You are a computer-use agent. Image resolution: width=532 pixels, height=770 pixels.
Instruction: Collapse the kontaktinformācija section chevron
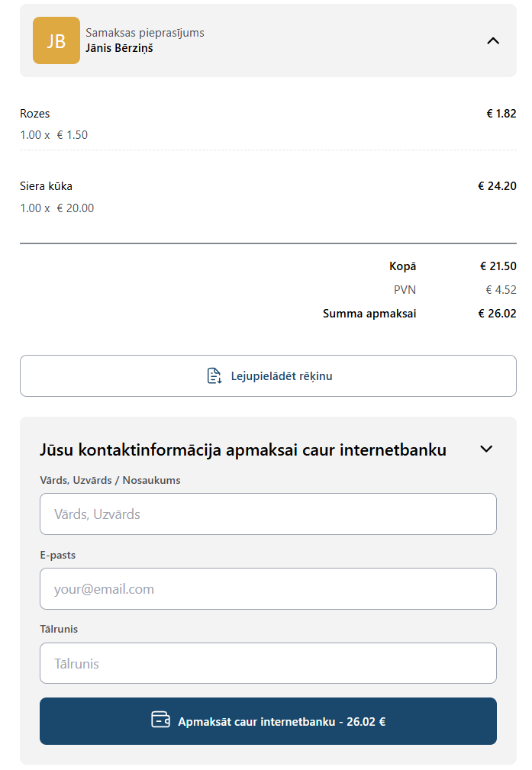point(486,449)
